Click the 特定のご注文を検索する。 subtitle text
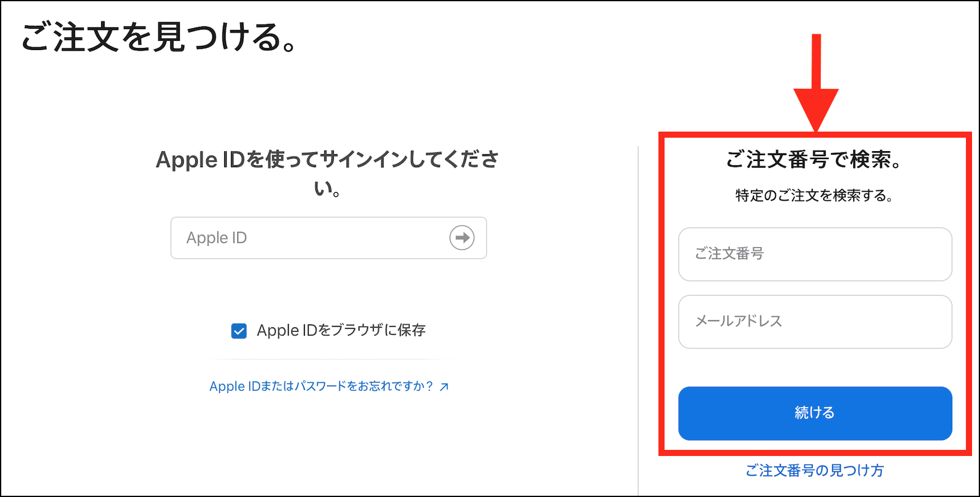 click(x=815, y=196)
